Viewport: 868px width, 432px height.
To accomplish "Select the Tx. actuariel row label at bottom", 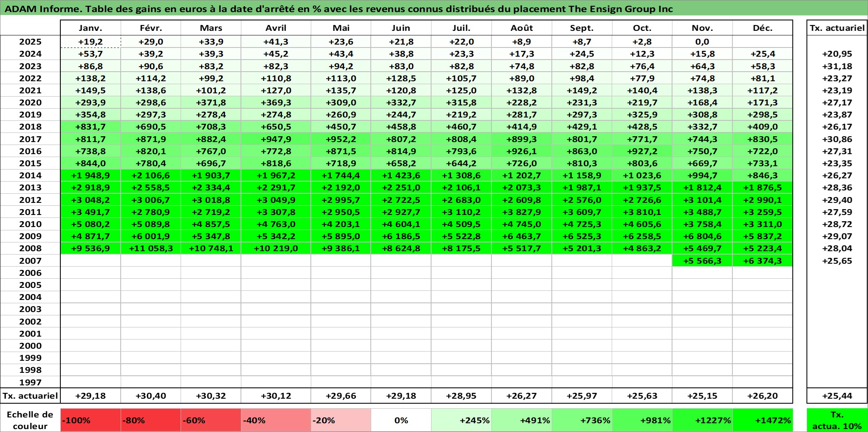I will click(x=30, y=396).
